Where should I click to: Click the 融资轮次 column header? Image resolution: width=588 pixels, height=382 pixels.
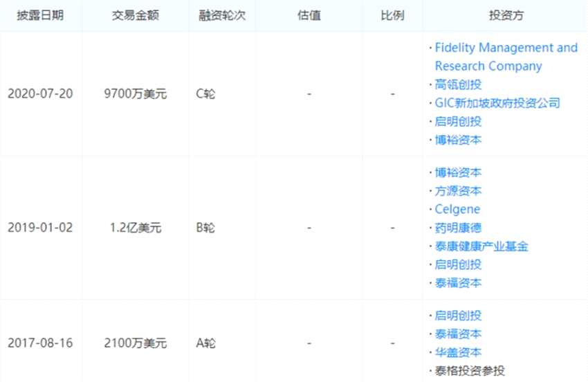222,15
